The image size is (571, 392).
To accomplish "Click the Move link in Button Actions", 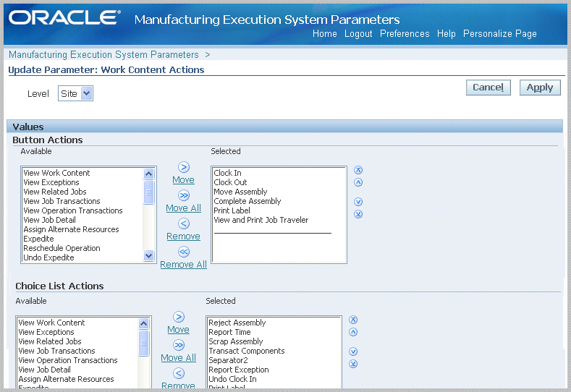I will [184, 180].
